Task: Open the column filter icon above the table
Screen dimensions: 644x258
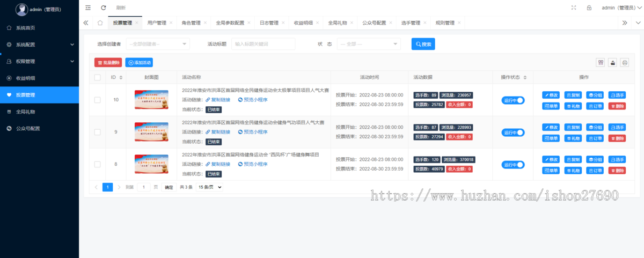Action: coord(601,63)
